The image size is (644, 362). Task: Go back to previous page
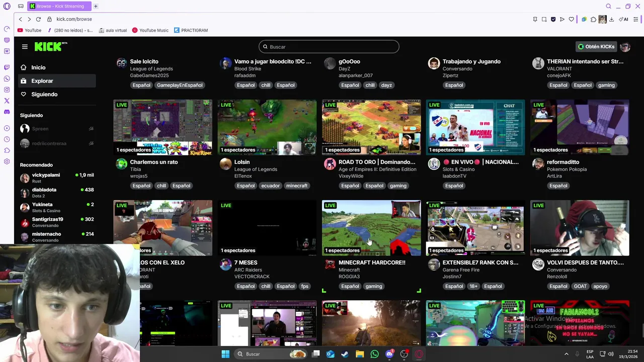tap(20, 19)
